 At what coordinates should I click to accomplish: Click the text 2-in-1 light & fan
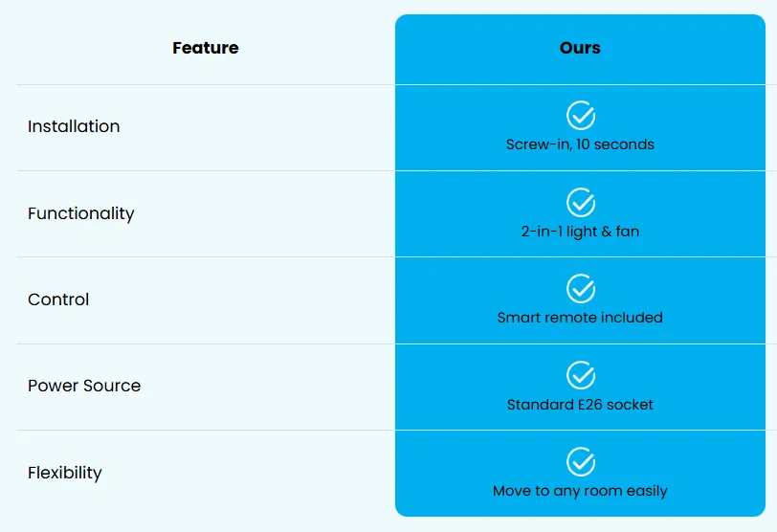pyautogui.click(x=580, y=232)
